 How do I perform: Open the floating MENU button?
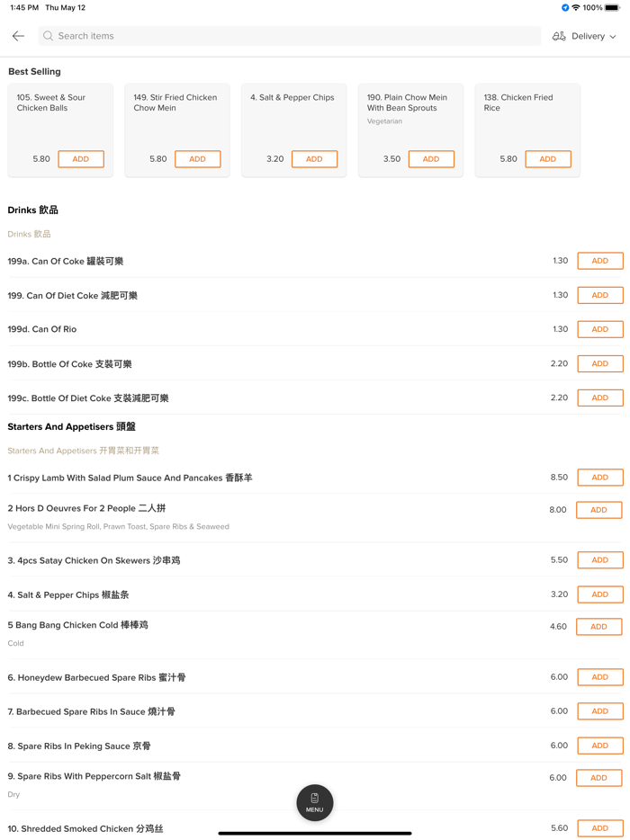(314, 802)
